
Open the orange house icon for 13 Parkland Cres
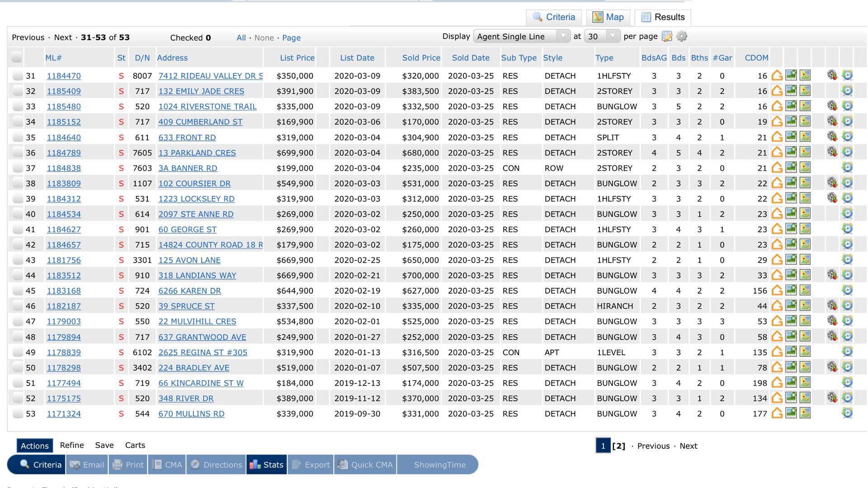pos(777,152)
